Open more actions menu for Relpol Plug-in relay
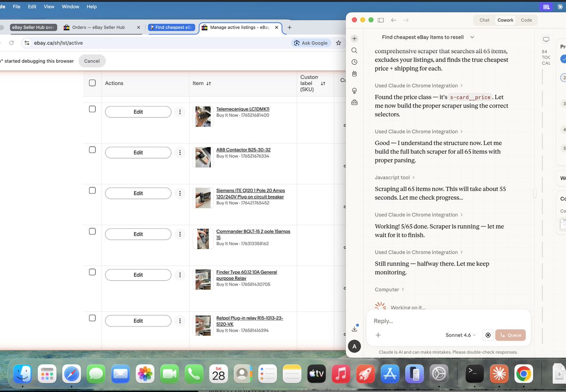This screenshot has height=392, width=566. 180,321
